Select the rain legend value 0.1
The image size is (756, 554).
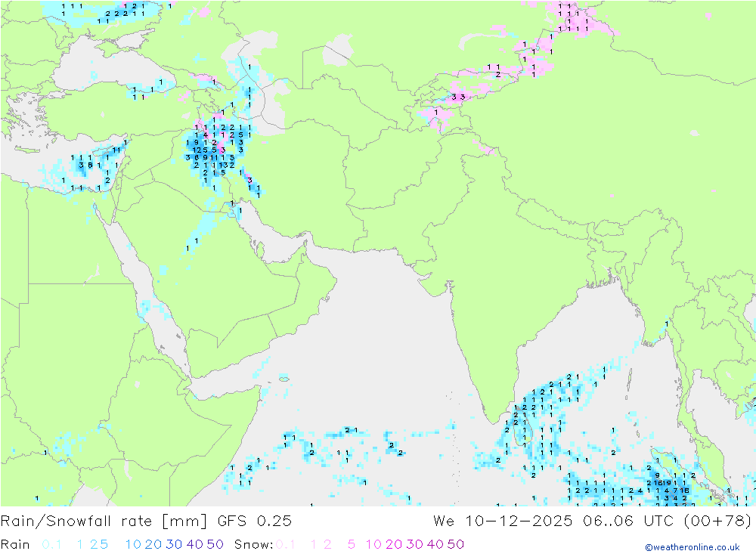point(51,544)
